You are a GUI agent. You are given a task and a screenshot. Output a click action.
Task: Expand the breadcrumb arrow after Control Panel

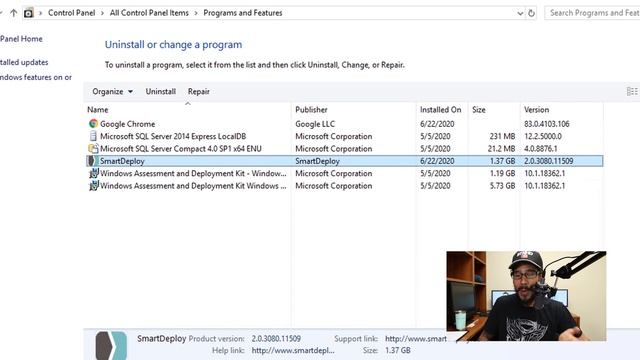tap(102, 13)
